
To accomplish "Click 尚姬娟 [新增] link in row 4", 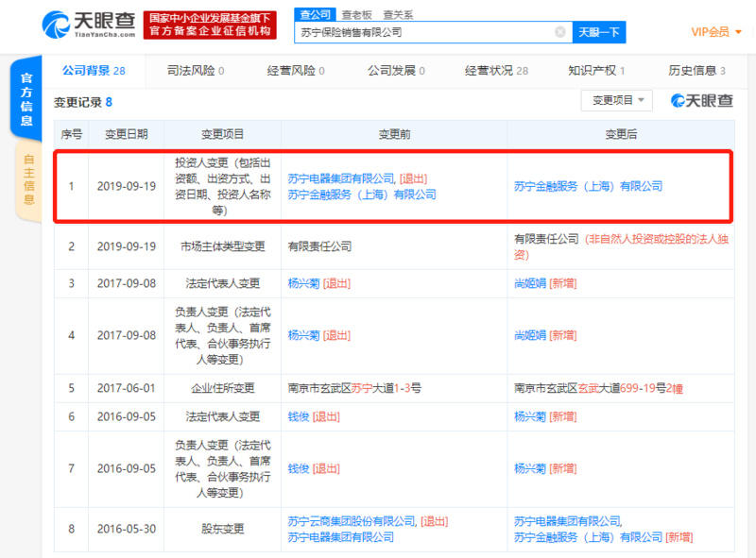I will coord(545,335).
